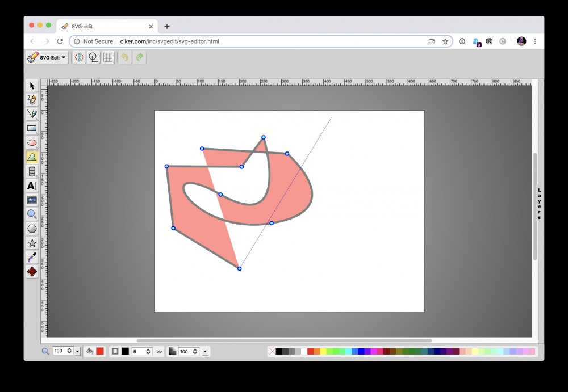Click the opacity gradient icon

173,351
